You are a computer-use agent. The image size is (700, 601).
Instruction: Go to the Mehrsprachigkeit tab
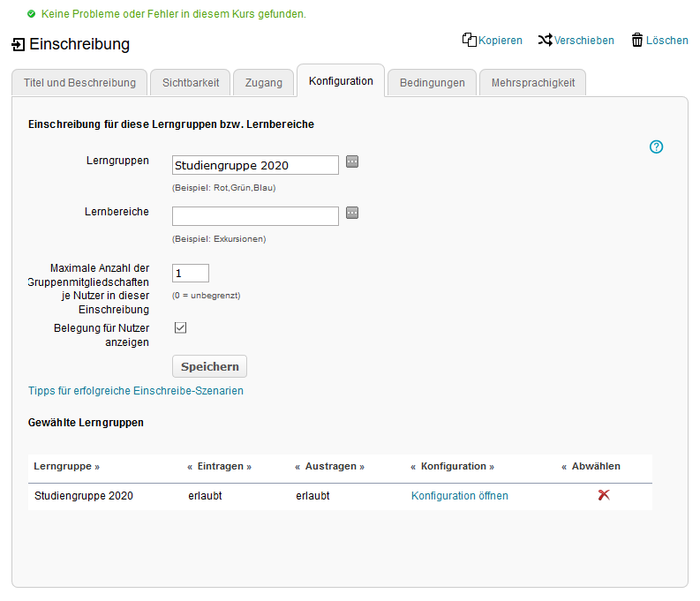coord(532,83)
